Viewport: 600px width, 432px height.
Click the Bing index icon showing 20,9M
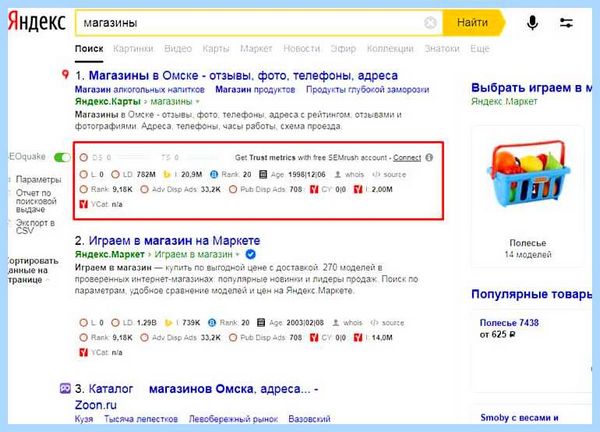[x=167, y=174]
